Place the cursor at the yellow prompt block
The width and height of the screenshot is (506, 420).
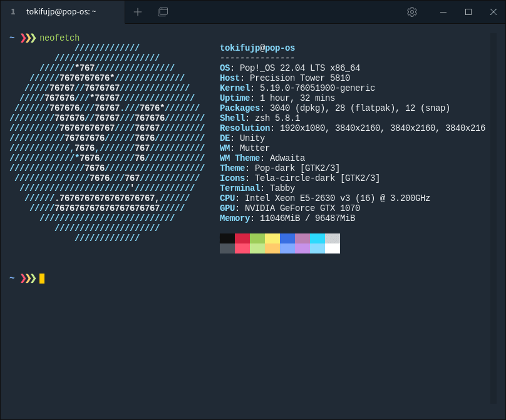point(42,279)
